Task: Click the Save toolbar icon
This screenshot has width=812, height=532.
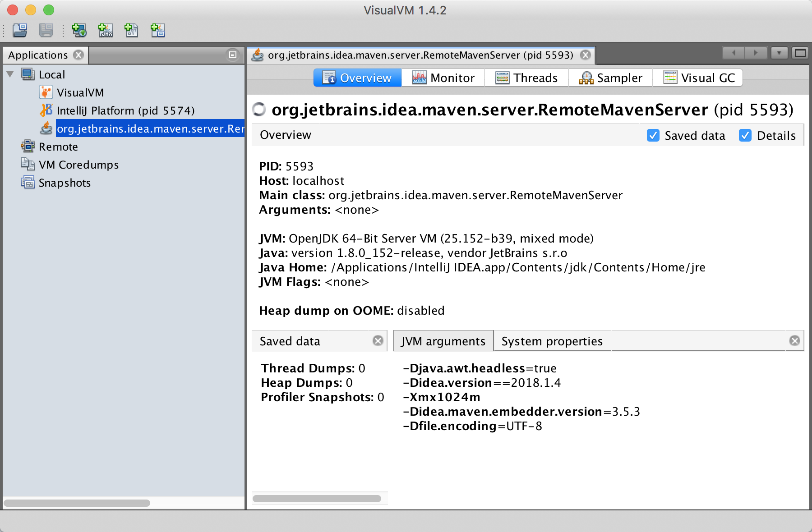Action: pos(46,30)
